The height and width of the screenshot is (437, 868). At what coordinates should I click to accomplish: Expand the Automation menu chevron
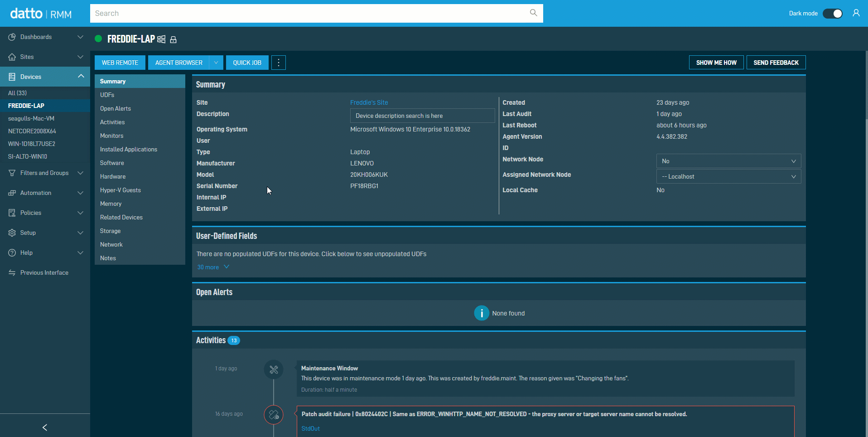pos(80,193)
